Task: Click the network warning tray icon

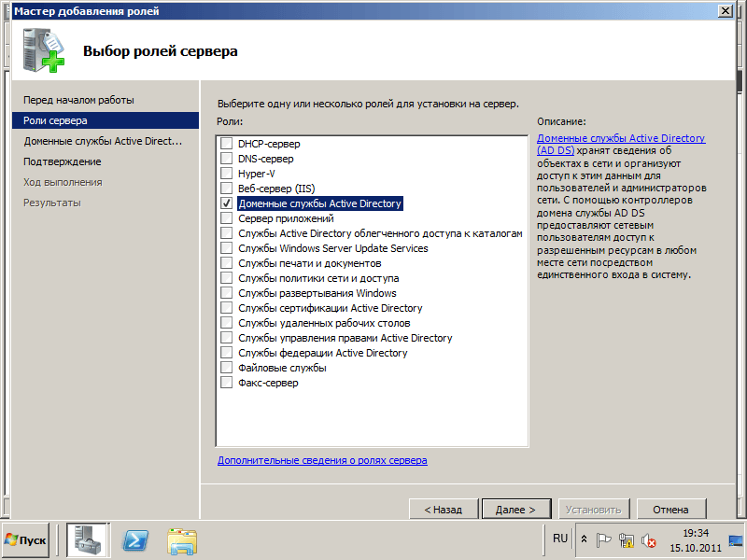Action: coord(626,540)
